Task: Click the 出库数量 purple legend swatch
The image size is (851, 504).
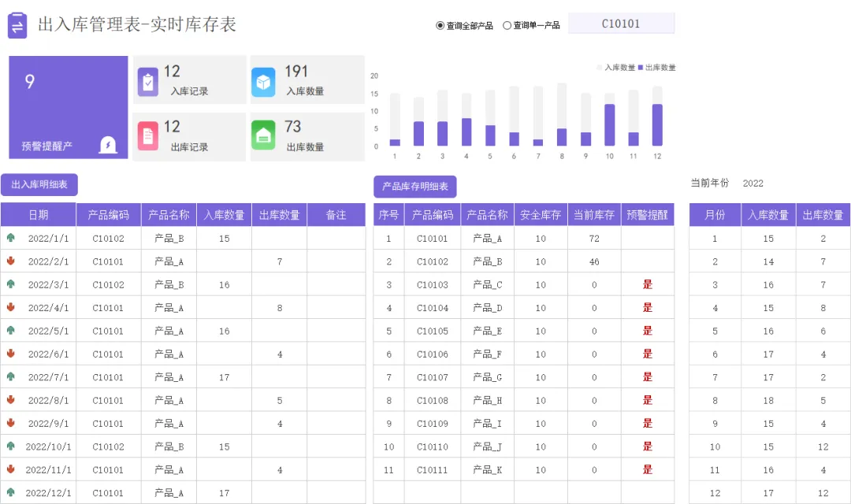Action: point(641,67)
